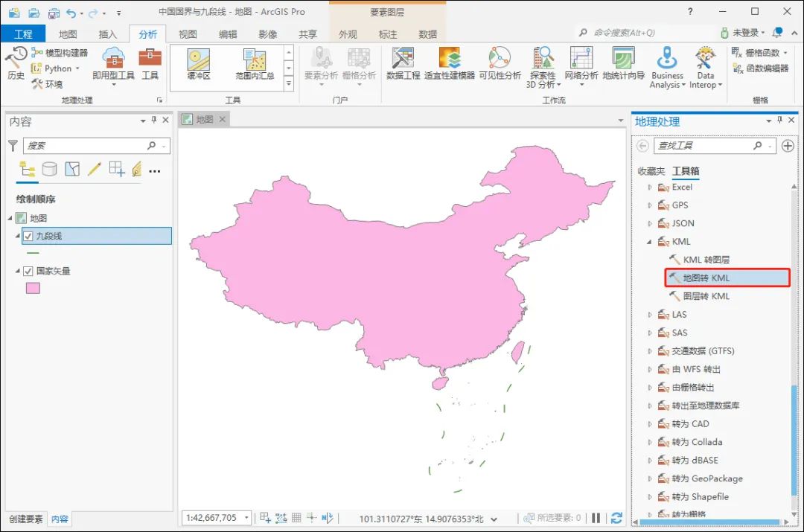Refresh the map view via status bar icon
The height and width of the screenshot is (532, 804).
[x=616, y=518]
